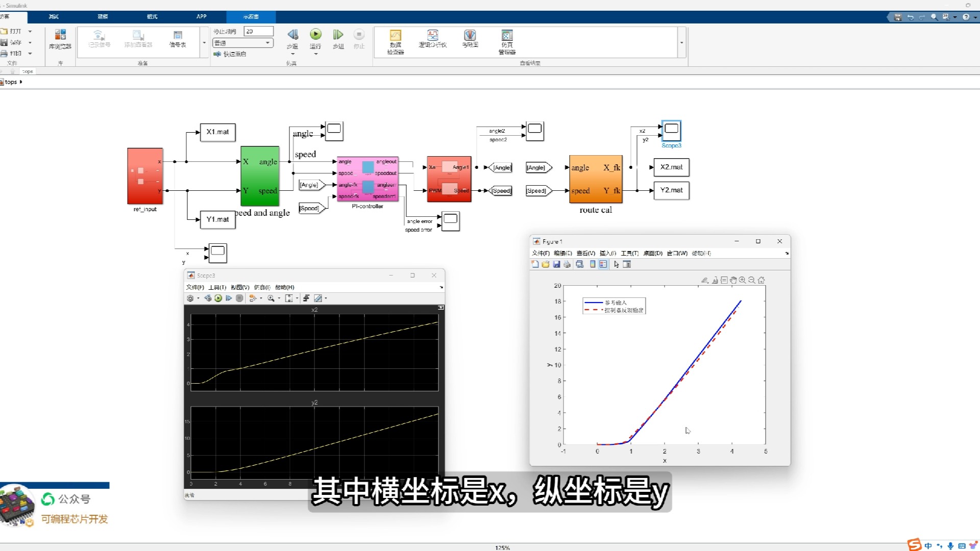
Task: Open the 工具(T) menu in Figure 1
Action: point(629,253)
